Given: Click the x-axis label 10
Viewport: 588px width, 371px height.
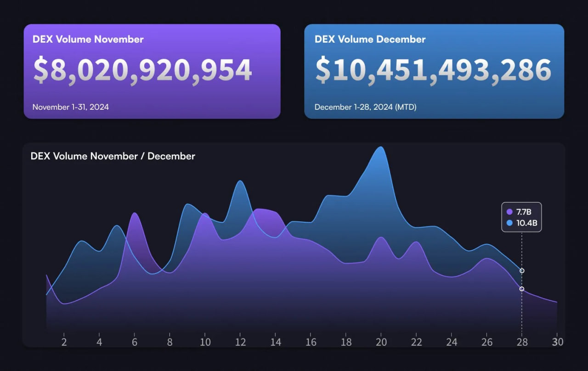Looking at the screenshot, I should pyautogui.click(x=205, y=342).
